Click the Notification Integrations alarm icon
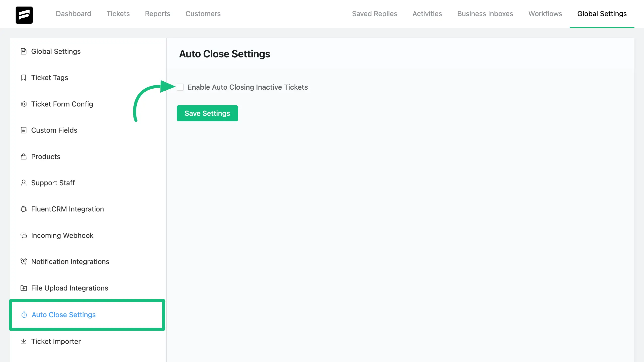This screenshot has width=644, height=362. [x=24, y=262]
